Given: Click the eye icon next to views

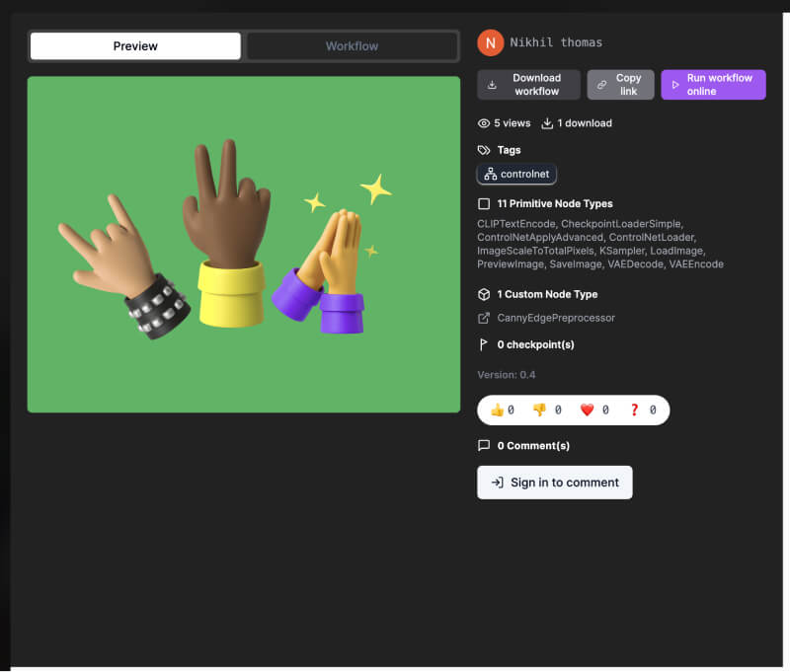Looking at the screenshot, I should tap(484, 123).
